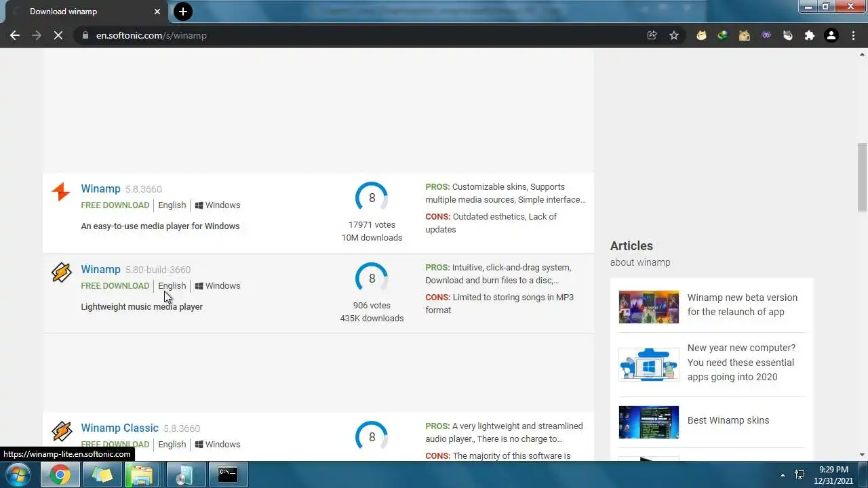
Task: Click the '17971 votes' text
Action: pos(372,225)
